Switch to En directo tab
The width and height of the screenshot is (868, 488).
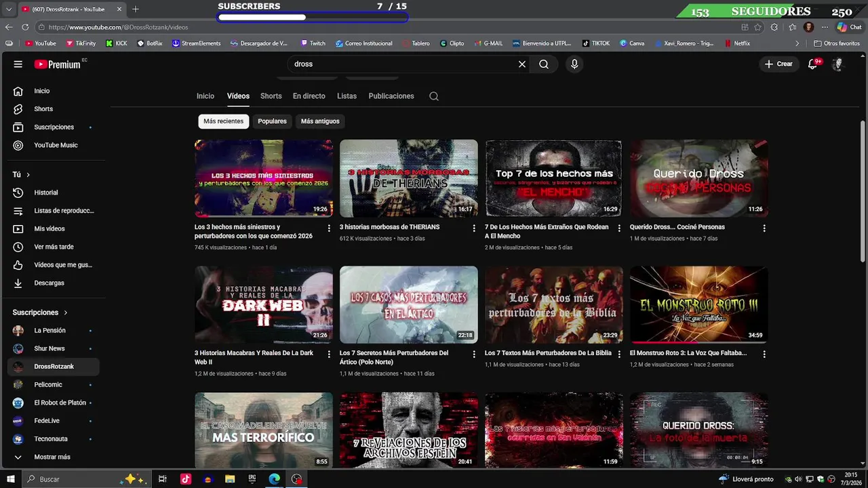[x=309, y=96]
